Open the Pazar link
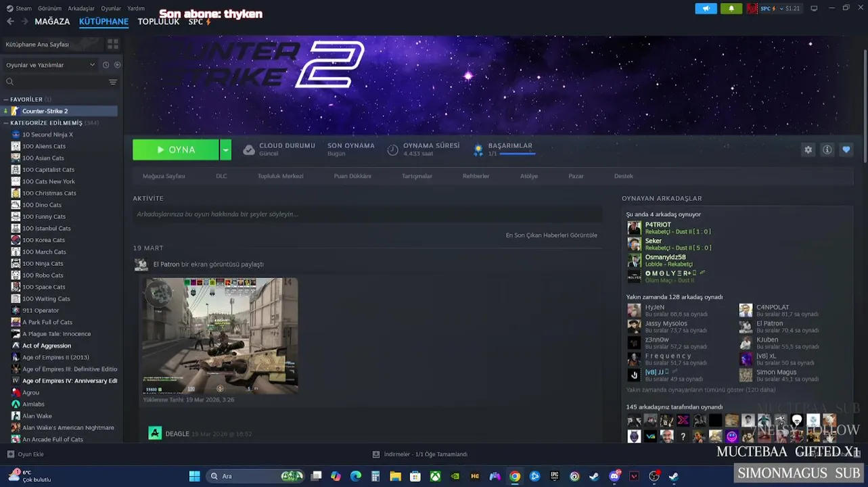868x487 pixels. pos(576,176)
